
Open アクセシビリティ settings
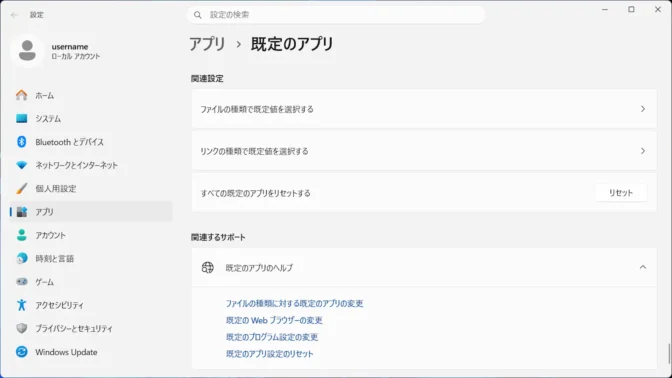[91, 305]
